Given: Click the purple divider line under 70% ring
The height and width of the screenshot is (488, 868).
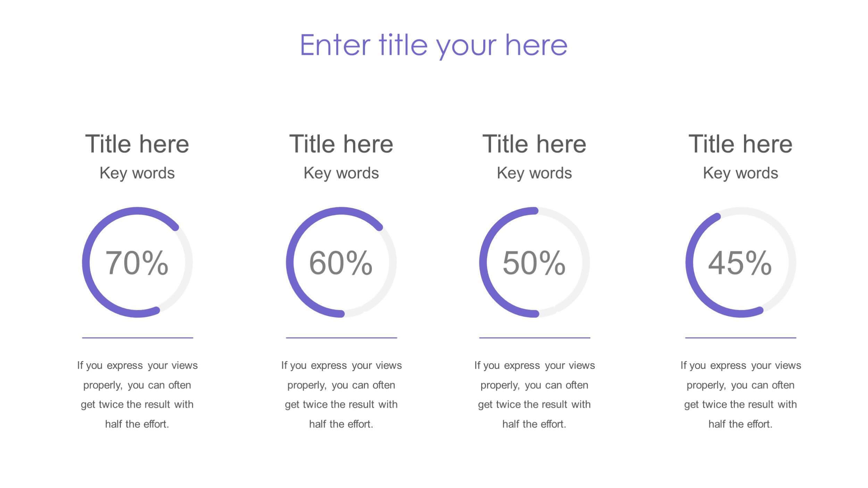Looking at the screenshot, I should 137,337.
